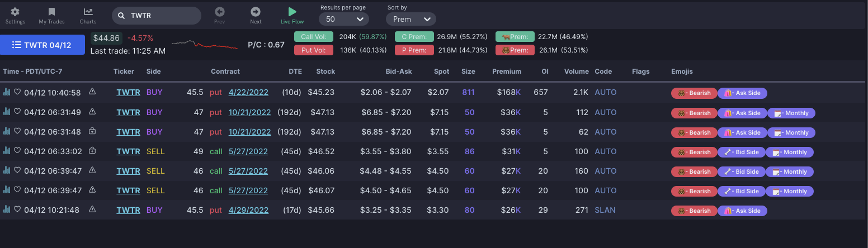
Task: Open the Results per page dropdown
Action: click(344, 19)
